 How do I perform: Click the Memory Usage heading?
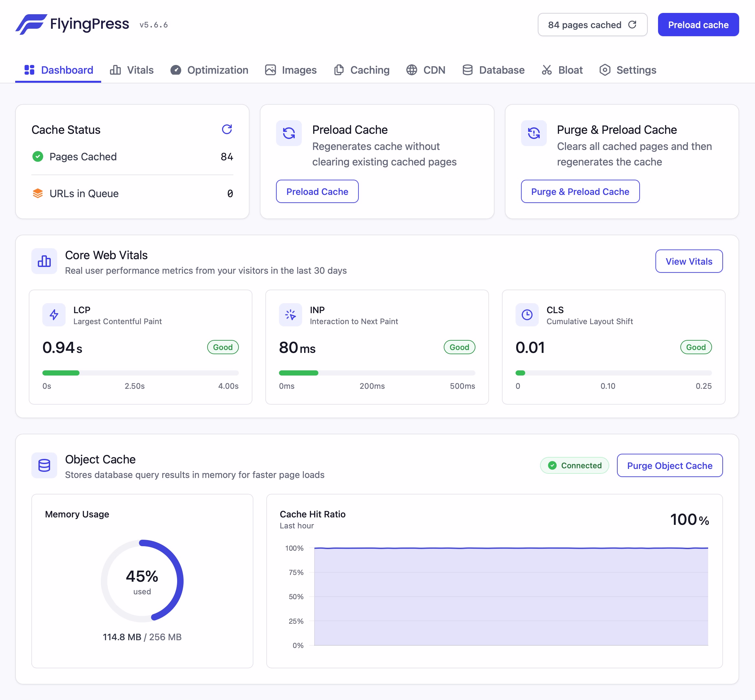pos(77,514)
